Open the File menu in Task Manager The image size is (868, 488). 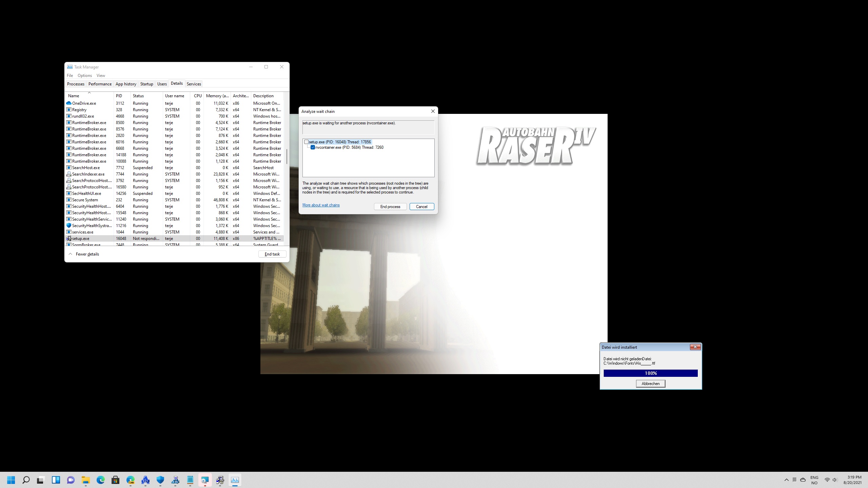(x=70, y=76)
